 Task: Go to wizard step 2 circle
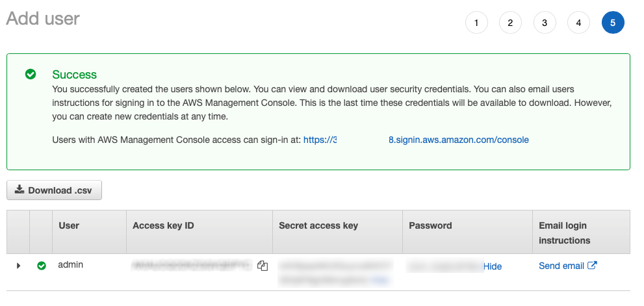tap(511, 23)
